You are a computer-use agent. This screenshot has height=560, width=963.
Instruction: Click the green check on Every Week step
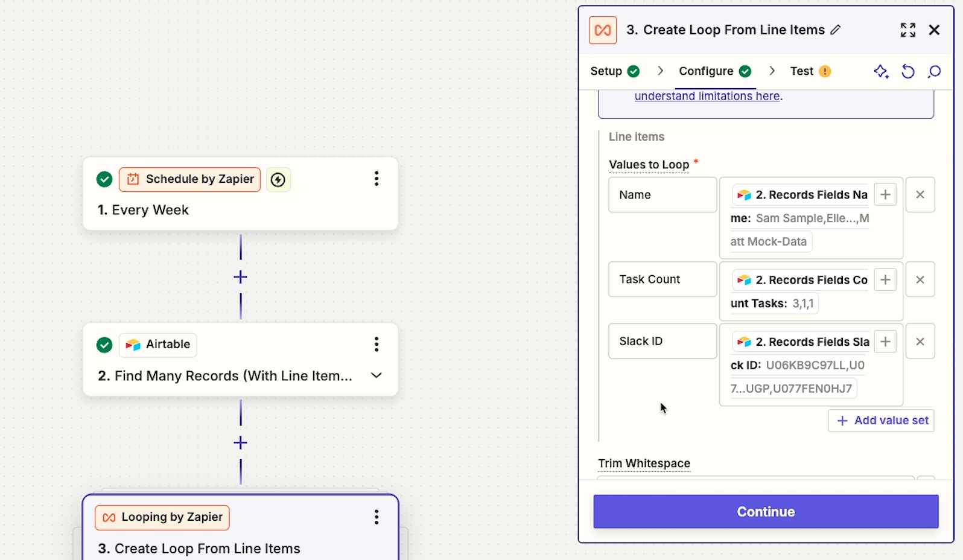point(104,179)
